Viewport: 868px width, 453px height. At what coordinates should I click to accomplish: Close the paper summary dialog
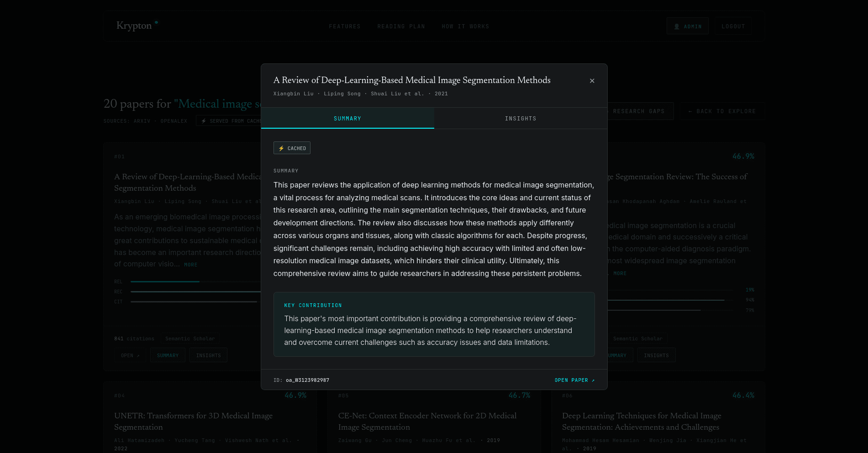[x=592, y=81]
